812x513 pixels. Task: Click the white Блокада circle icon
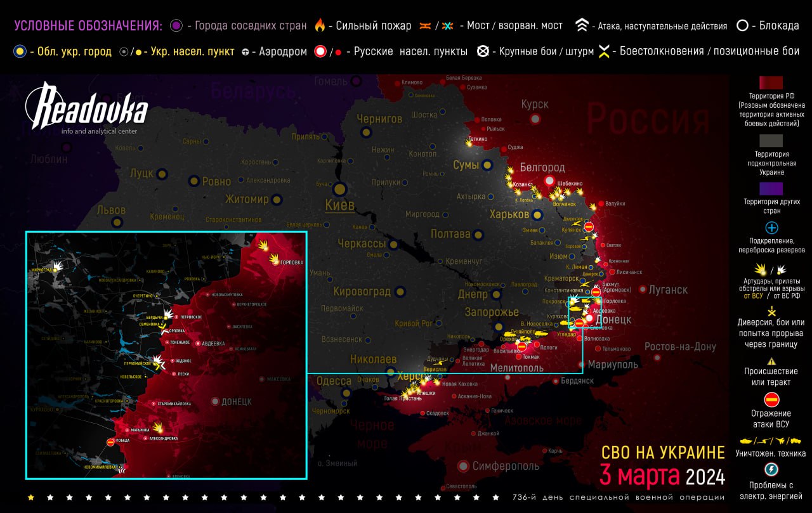point(742,26)
